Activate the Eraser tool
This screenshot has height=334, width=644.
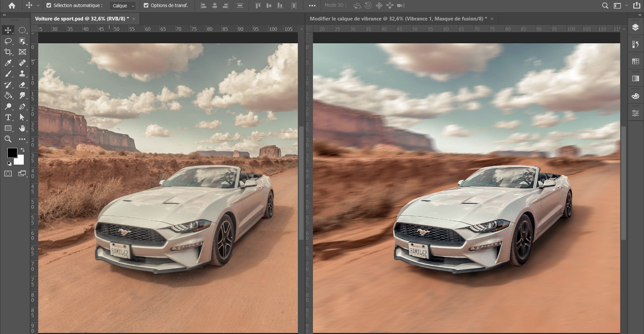[x=22, y=85]
